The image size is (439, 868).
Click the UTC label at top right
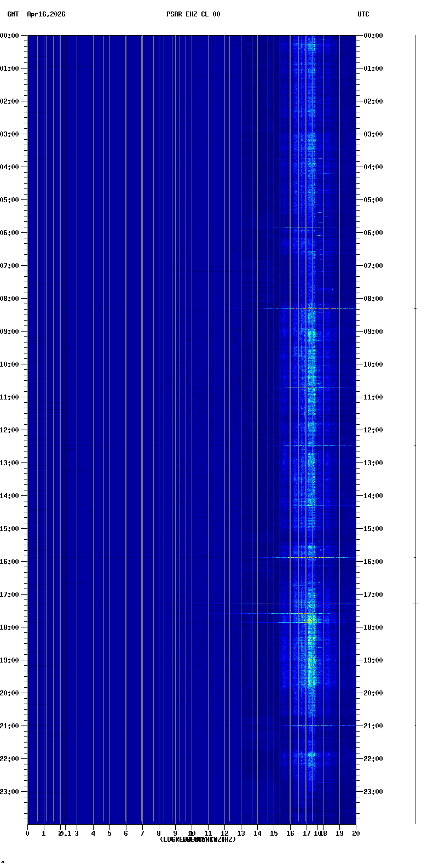click(x=363, y=14)
